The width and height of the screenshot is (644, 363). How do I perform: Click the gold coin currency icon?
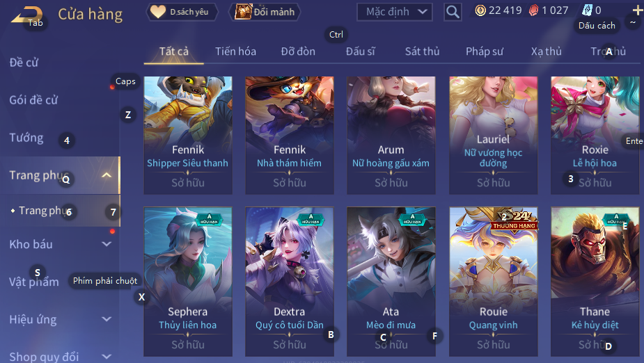pyautogui.click(x=480, y=10)
